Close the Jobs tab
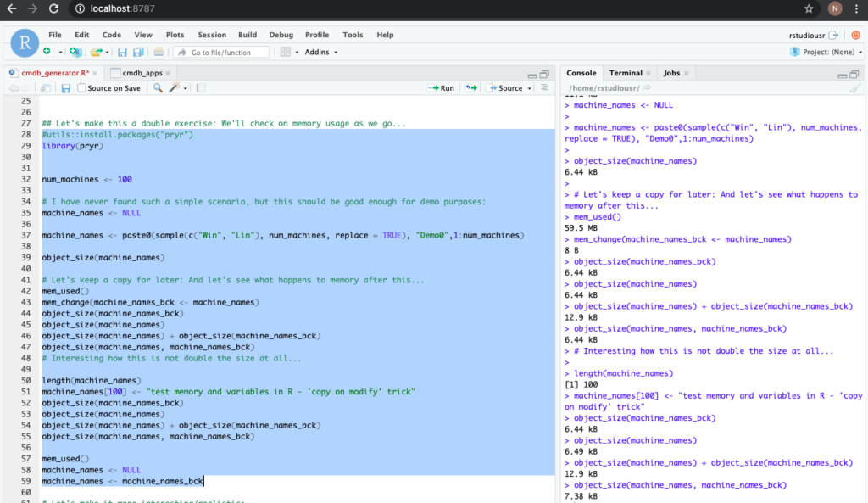This screenshot has height=503, width=868. tap(687, 73)
